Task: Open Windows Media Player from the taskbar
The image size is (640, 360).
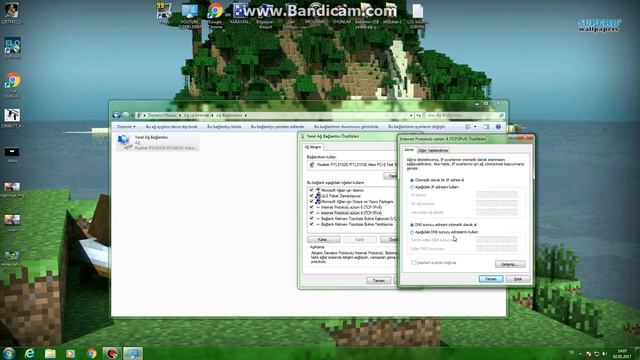Action: point(71,353)
